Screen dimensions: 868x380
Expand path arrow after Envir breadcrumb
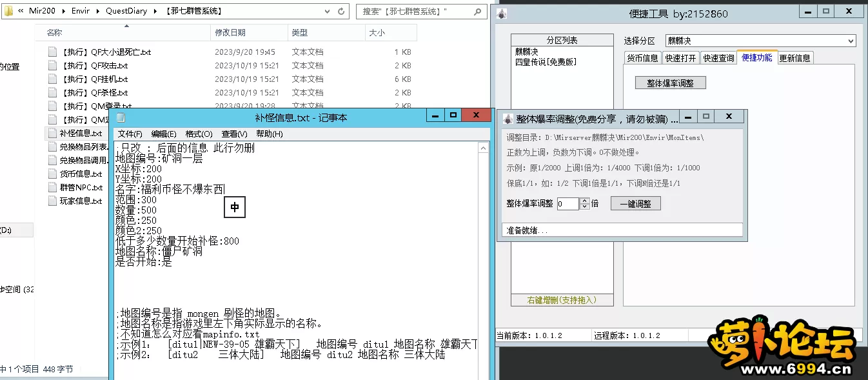point(98,11)
